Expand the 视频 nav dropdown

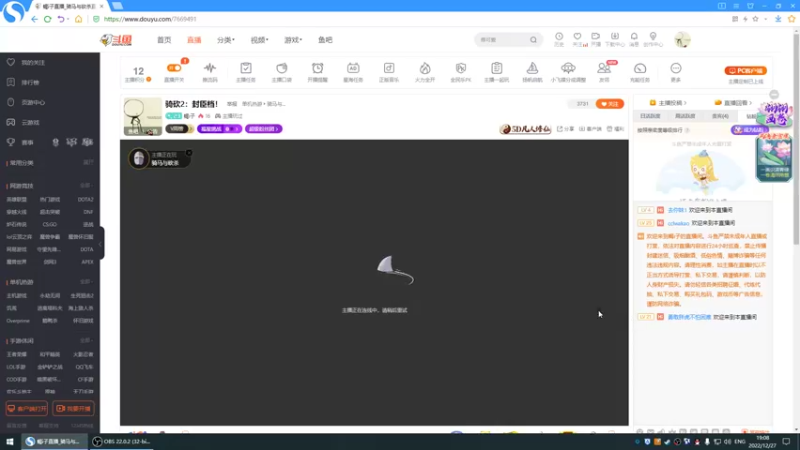point(259,40)
